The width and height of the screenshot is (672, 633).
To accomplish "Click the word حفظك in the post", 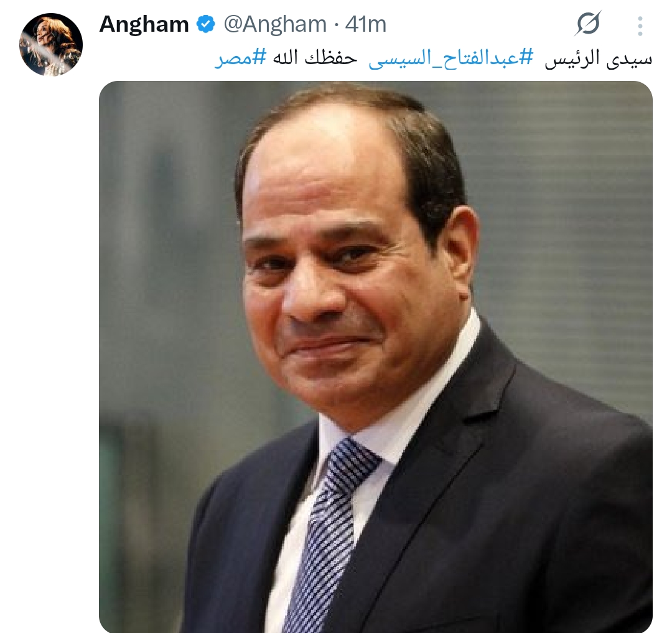I will point(331,58).
